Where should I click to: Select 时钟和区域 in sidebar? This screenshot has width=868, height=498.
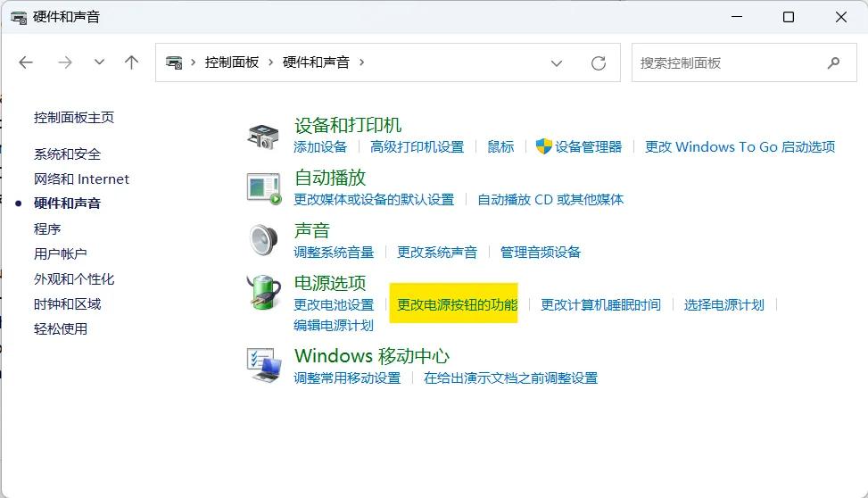[x=67, y=303]
